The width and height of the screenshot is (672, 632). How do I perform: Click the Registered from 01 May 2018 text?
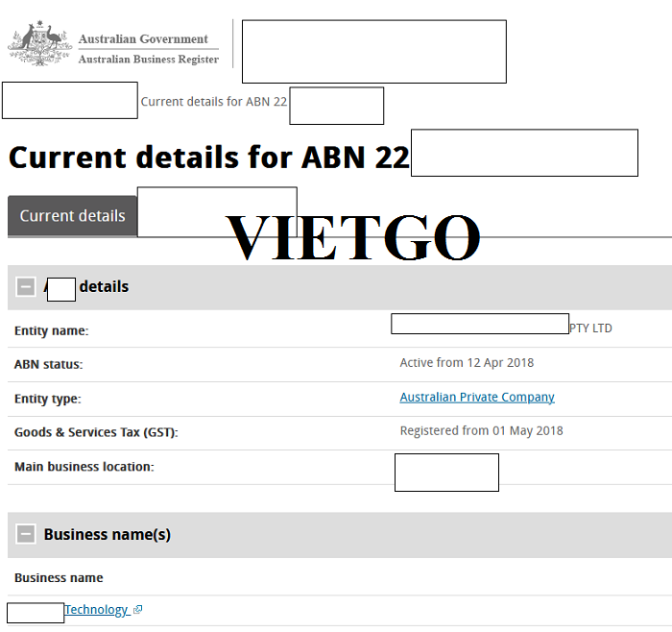pos(481,431)
